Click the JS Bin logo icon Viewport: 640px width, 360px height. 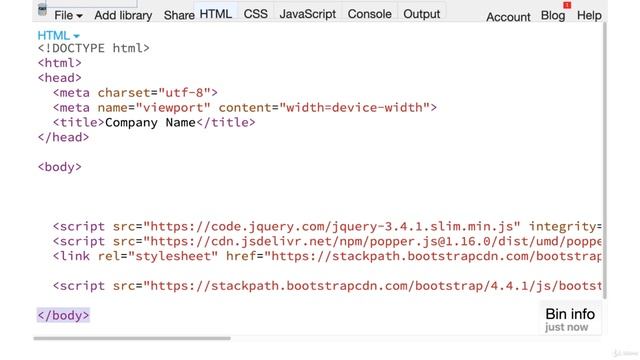[42, 10]
